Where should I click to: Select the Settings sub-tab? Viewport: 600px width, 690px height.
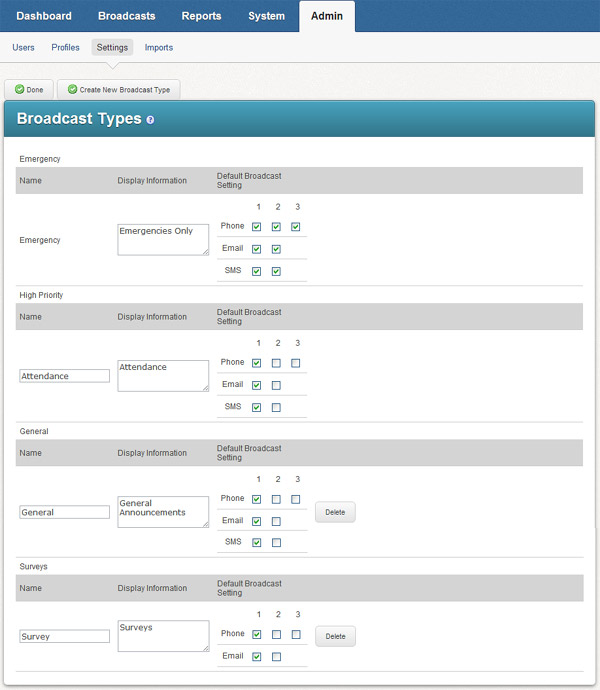tap(112, 48)
